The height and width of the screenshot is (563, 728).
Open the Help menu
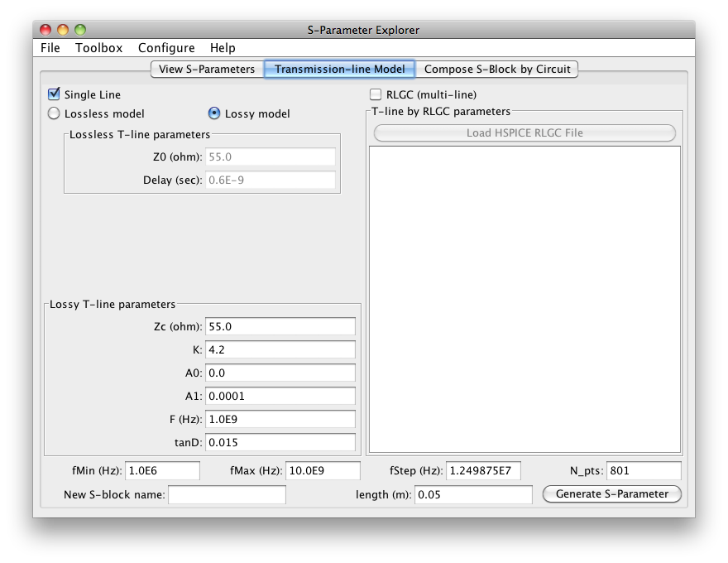pos(223,48)
